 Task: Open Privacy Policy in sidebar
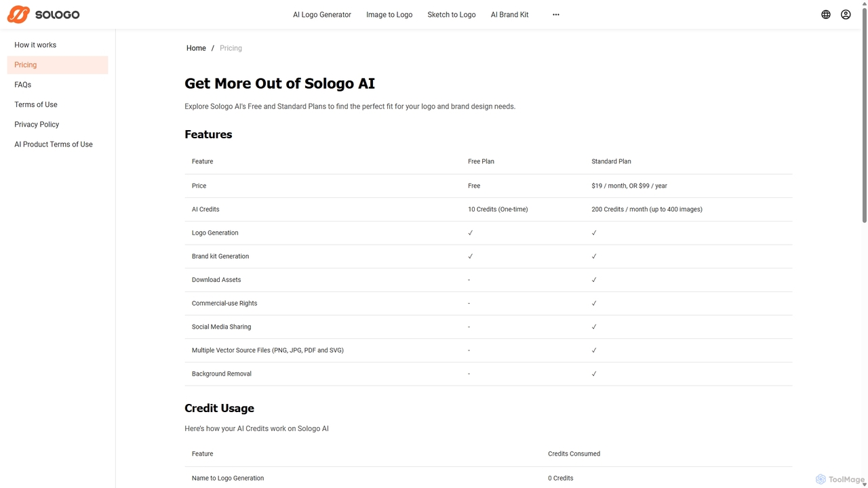[58, 125]
